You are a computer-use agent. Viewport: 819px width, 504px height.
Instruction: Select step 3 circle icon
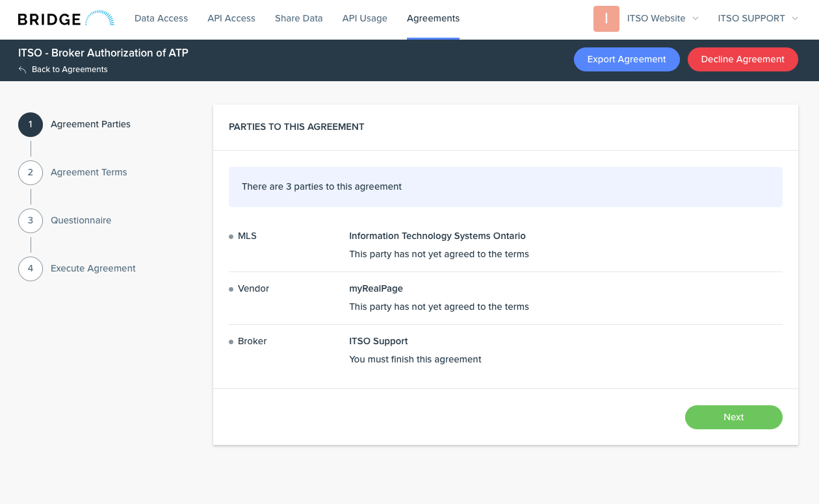(x=31, y=221)
